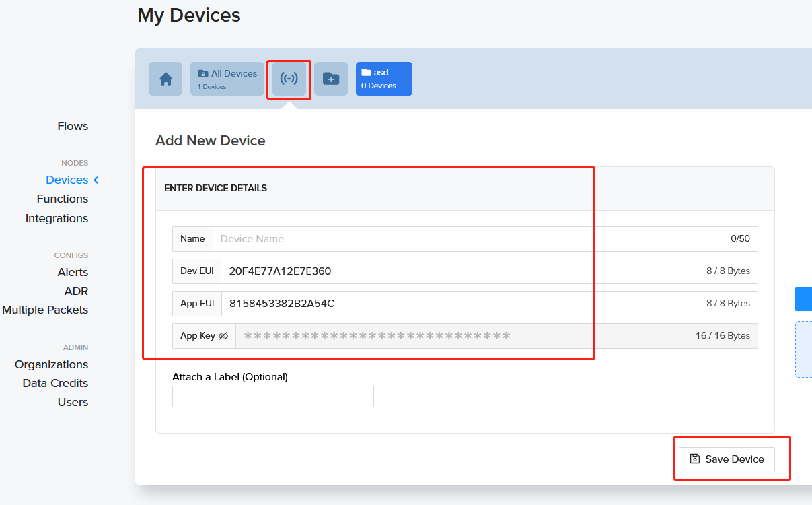This screenshot has height=505, width=812.
Task: Open Functions in the sidebar
Action: pos(63,199)
